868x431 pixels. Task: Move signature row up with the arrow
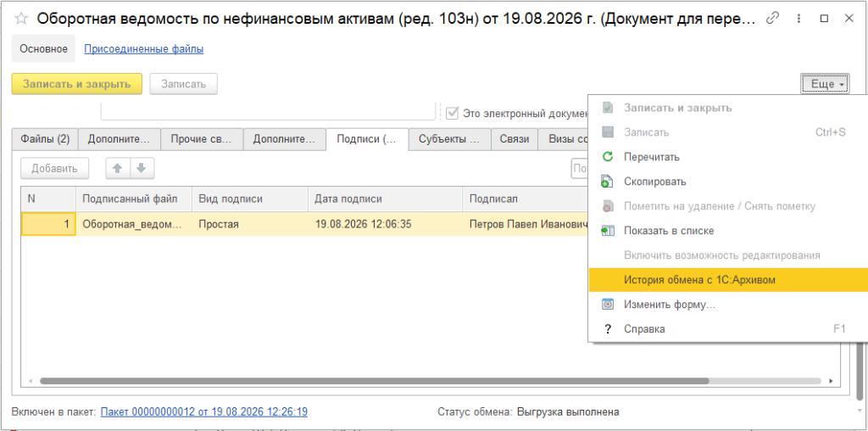[x=117, y=168]
